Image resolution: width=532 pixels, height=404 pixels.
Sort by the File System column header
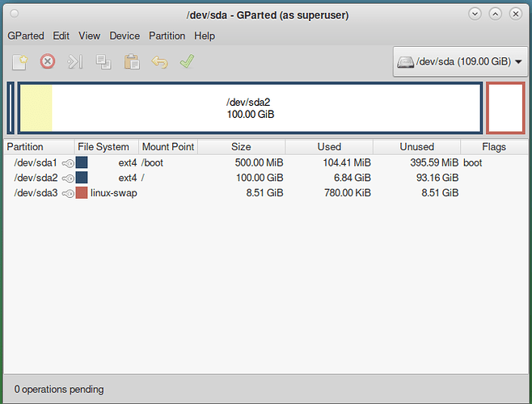click(106, 147)
